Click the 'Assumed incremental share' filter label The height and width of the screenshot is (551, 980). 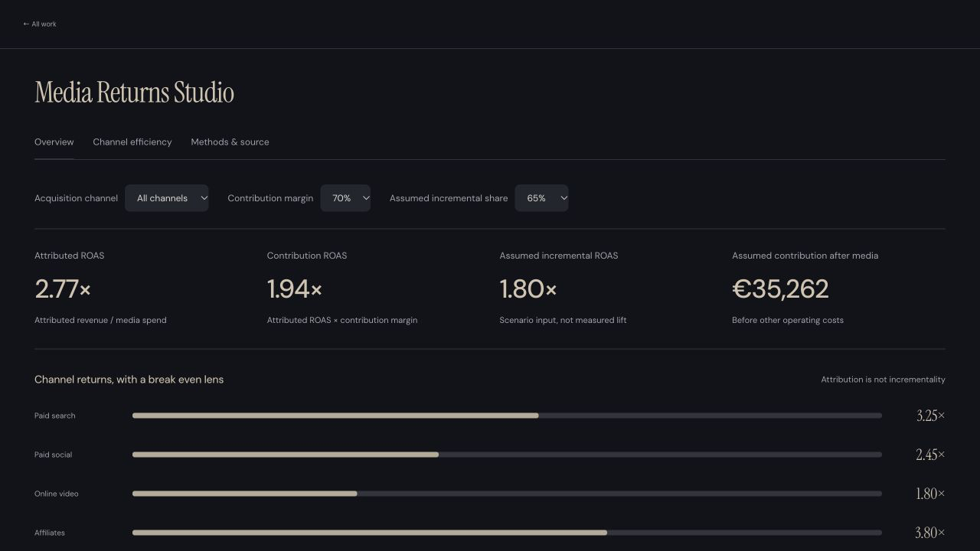tap(449, 198)
